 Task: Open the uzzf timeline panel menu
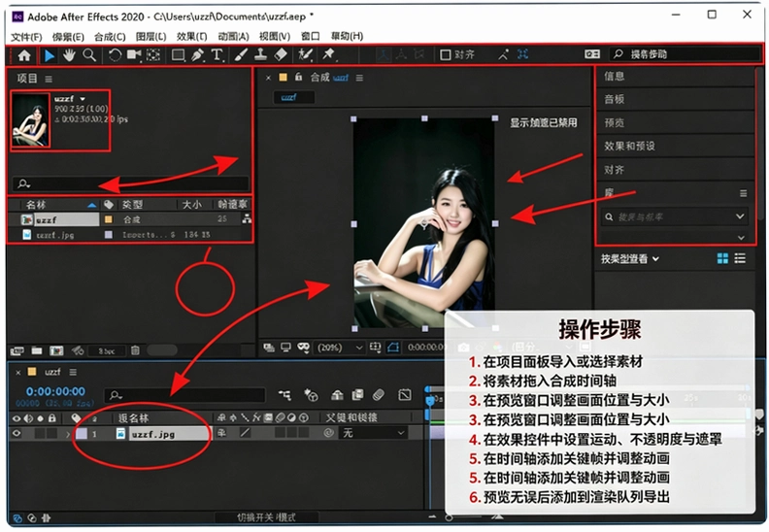point(73,372)
